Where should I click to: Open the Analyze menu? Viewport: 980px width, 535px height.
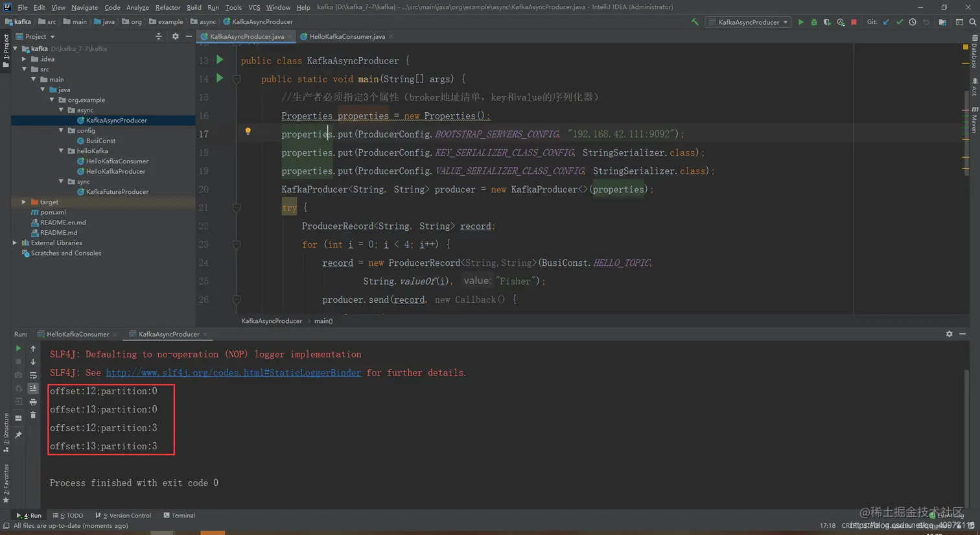tap(137, 7)
